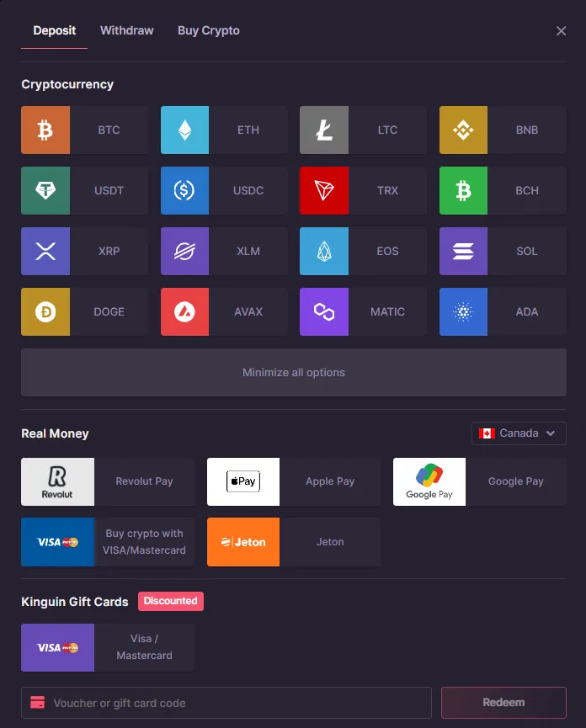586x728 pixels.
Task: Click the BCH text label
Action: tap(527, 190)
